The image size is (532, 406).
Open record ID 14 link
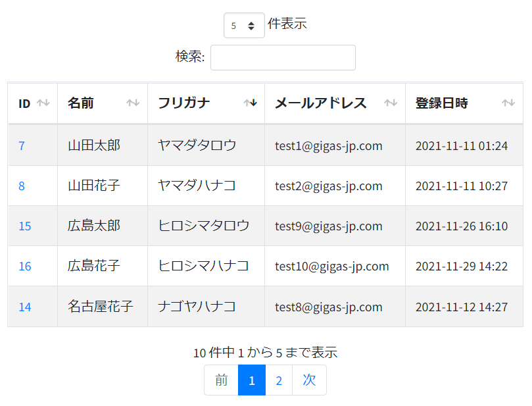(25, 307)
